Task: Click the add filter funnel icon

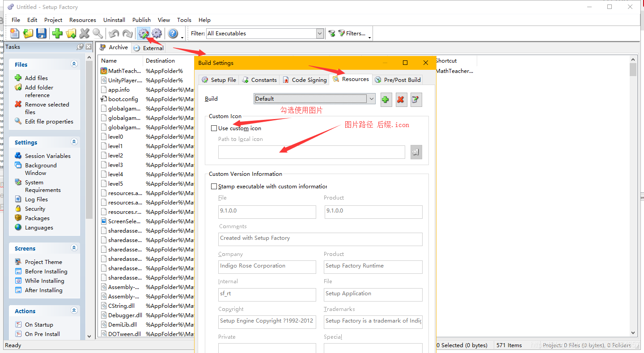Action: point(332,34)
